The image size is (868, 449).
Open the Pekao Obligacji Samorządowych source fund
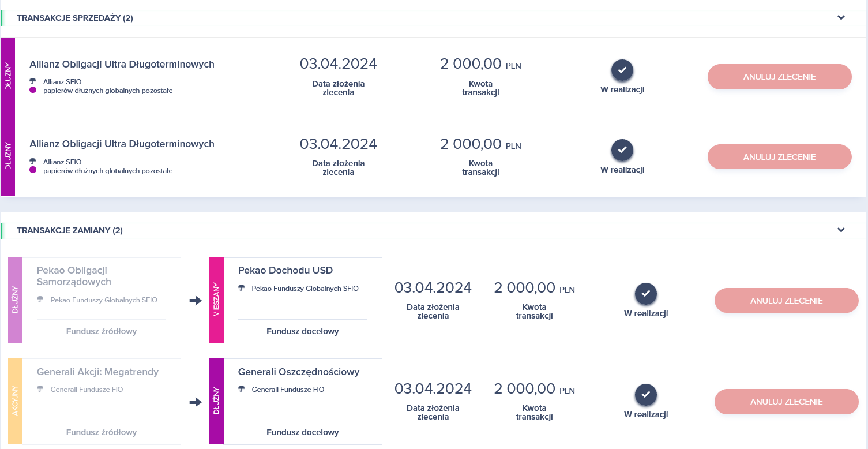pyautogui.click(x=73, y=276)
